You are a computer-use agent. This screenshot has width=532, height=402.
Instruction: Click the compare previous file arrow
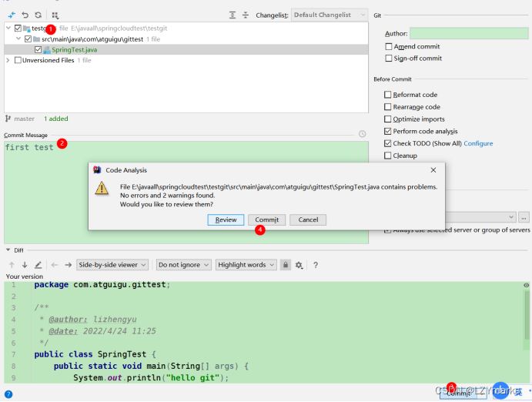pos(55,265)
